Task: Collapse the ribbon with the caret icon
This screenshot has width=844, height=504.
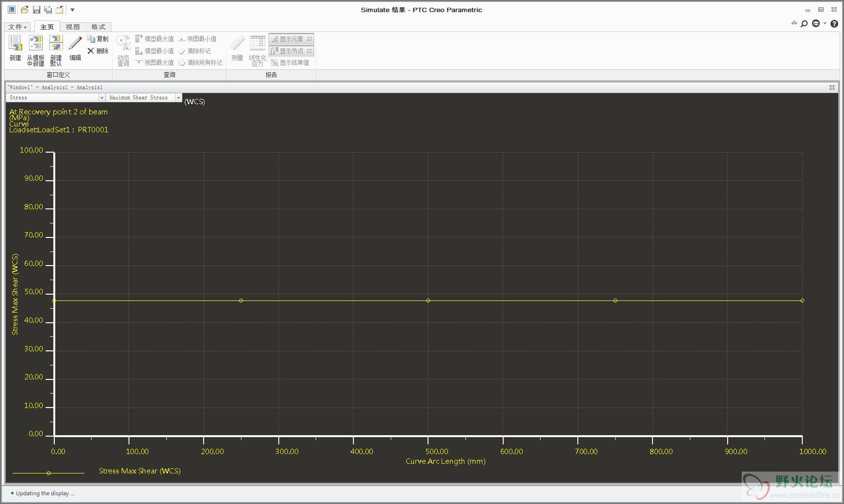Action: click(794, 23)
